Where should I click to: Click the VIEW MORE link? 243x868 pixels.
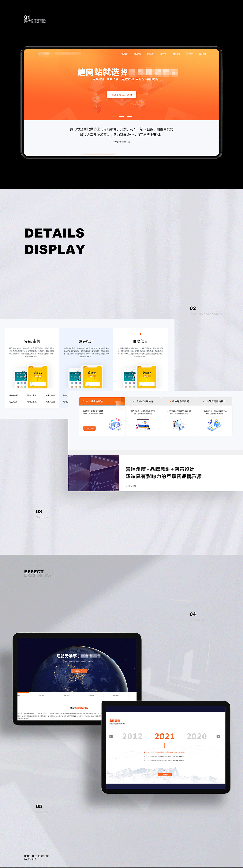pyautogui.click(x=131, y=486)
